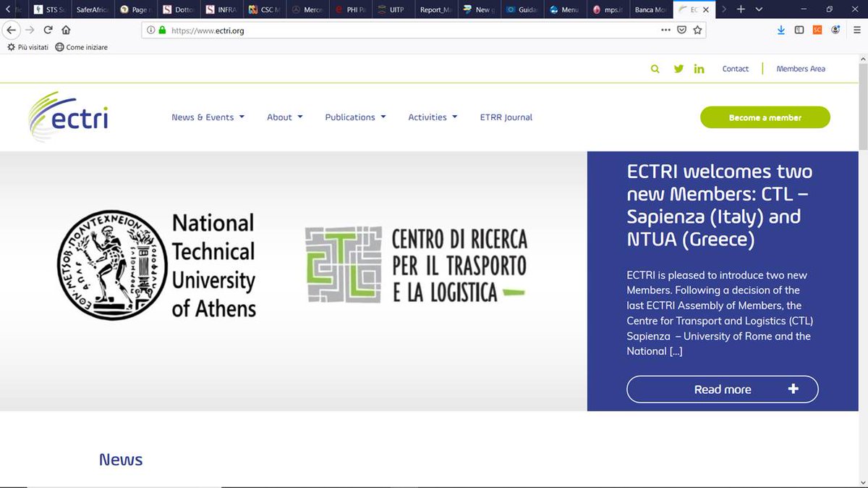Image resolution: width=868 pixels, height=488 pixels.
Task: Show site information icon in address bar
Action: point(150,30)
